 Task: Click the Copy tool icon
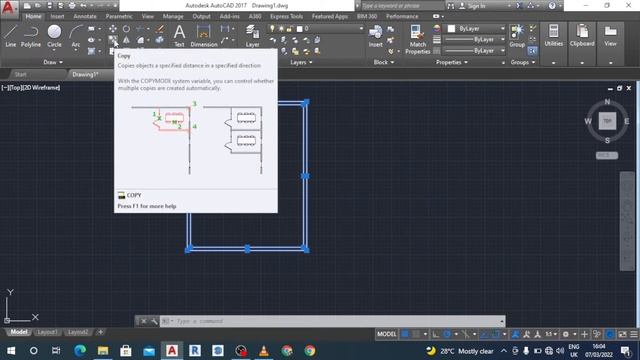point(113,40)
